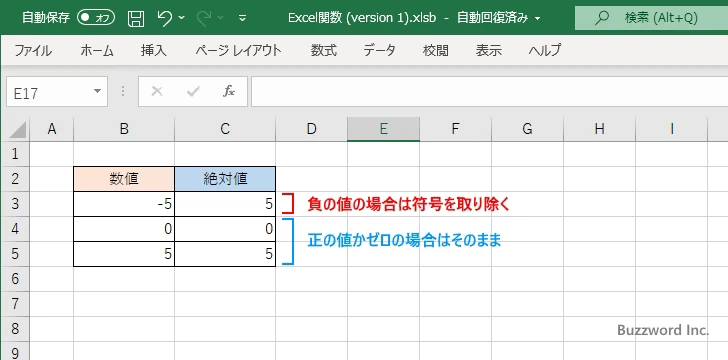Open Customize Quick Access Toolbar dropdown
This screenshot has width=728, height=360.
(242, 18)
